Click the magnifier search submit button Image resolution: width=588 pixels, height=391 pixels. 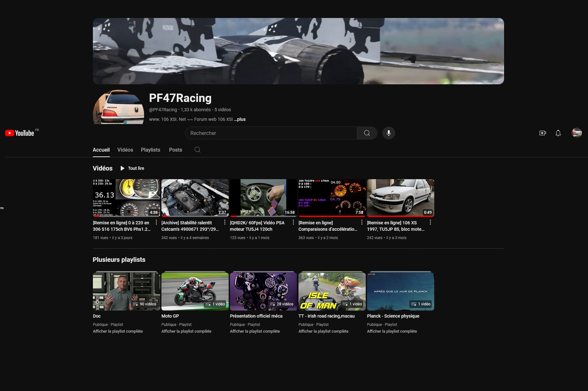tap(367, 133)
